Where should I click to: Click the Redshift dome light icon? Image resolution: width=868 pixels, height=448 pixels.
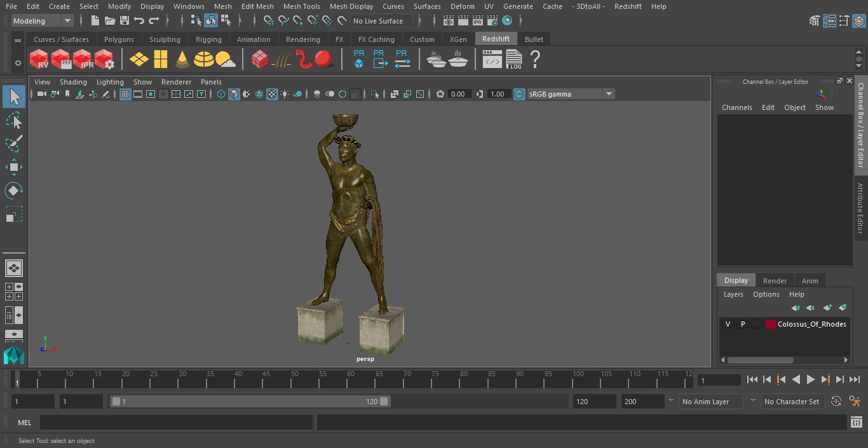tap(203, 60)
